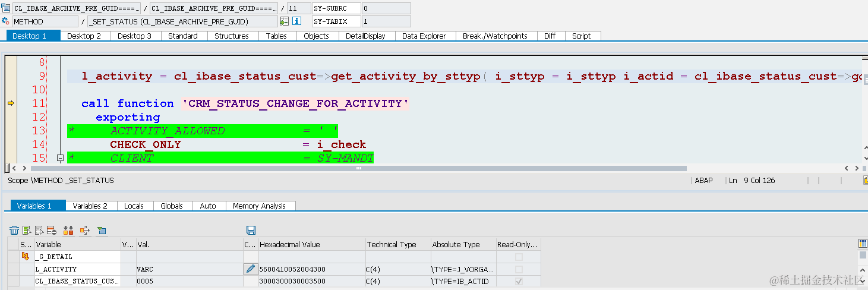Click the value cell showing 0005
This screenshot has width=868, height=290.
click(x=189, y=282)
